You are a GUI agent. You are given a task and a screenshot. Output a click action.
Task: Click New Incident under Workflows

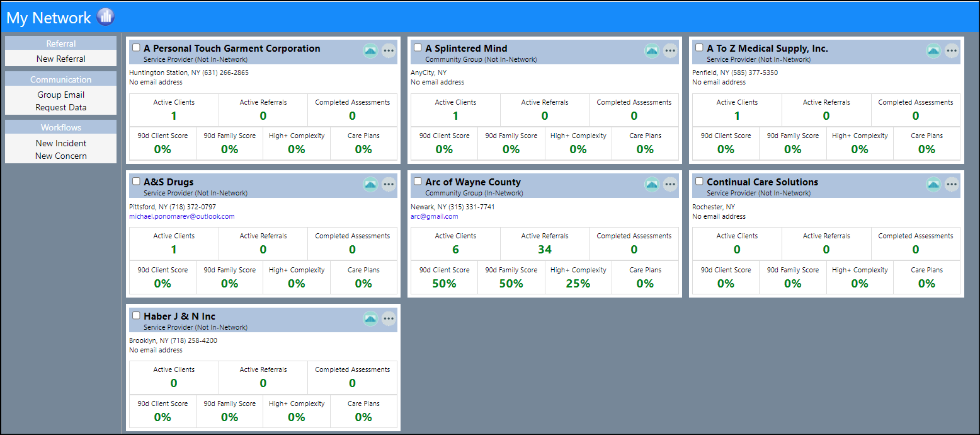point(61,143)
